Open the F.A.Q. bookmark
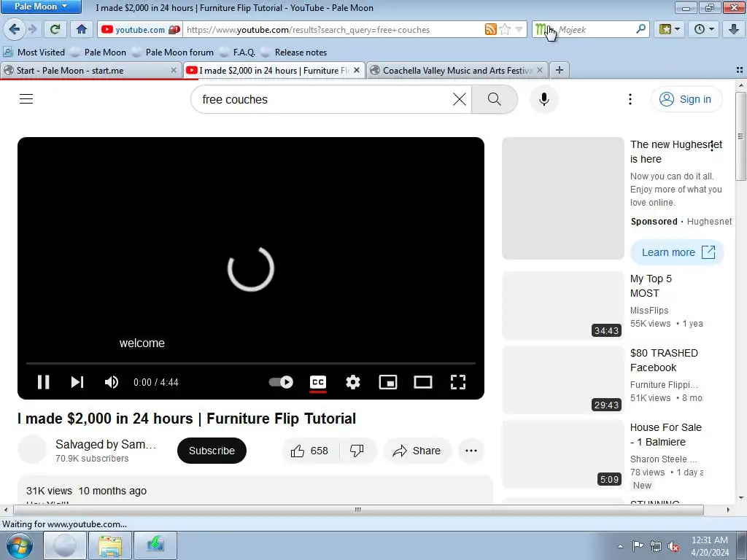This screenshot has width=747, height=560. point(238,52)
